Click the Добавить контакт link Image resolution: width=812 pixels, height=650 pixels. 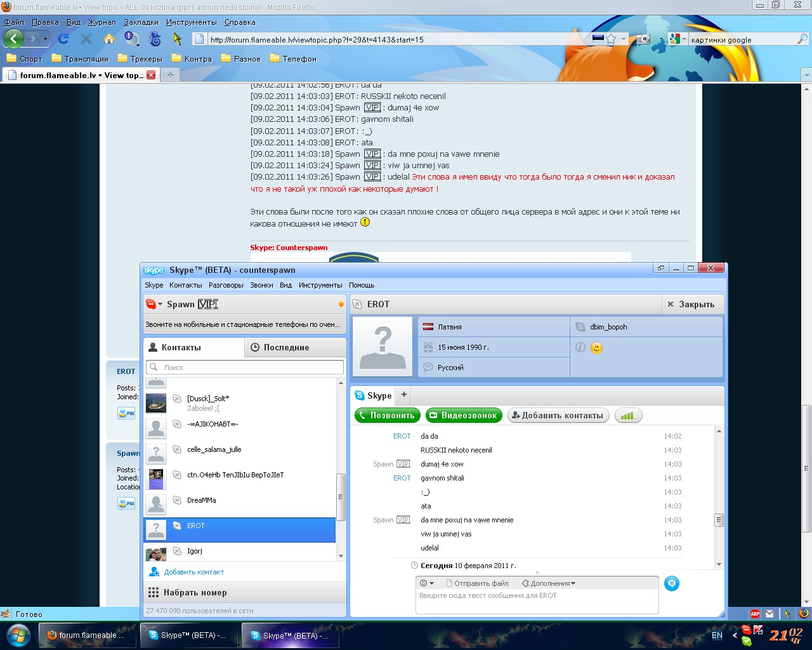click(x=194, y=572)
